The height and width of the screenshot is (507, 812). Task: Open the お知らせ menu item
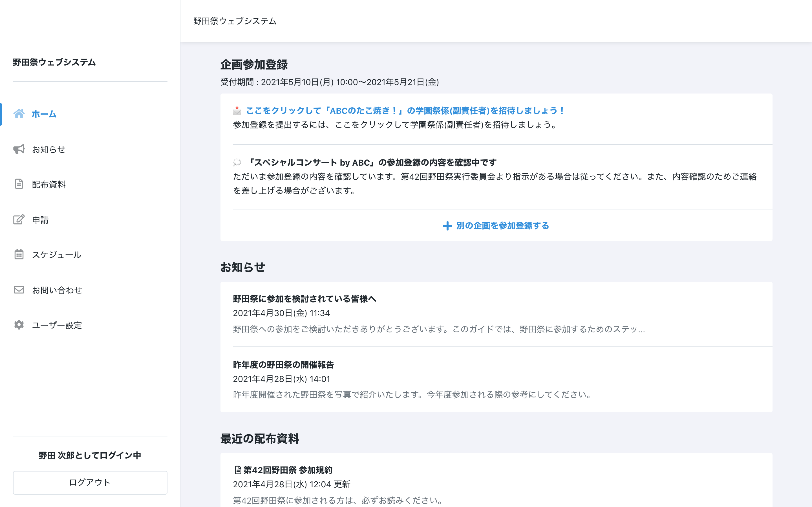pyautogui.click(x=49, y=149)
